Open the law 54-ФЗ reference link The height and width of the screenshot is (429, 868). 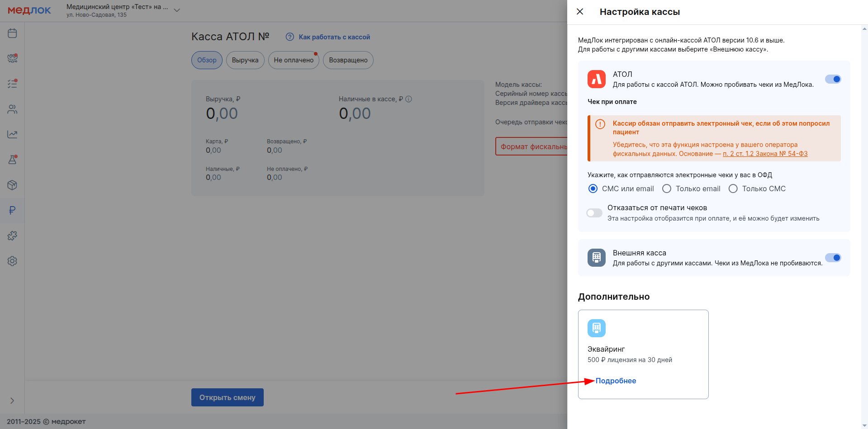(765, 154)
